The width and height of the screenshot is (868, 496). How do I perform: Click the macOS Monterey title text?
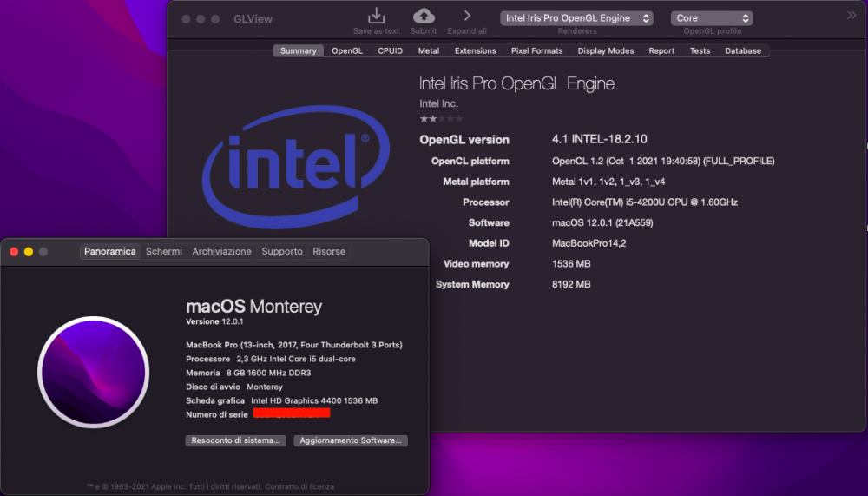[253, 307]
